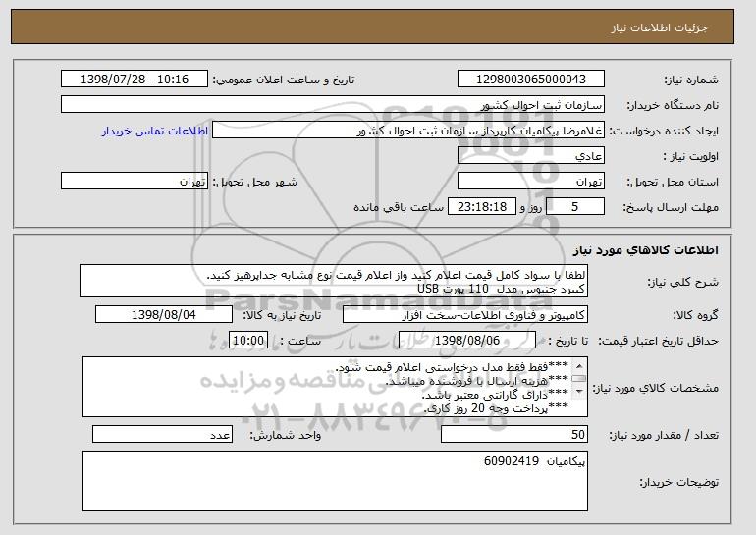This screenshot has width=756, height=535.
Task: Click the need number field 1298003065000043
Action: point(531,80)
